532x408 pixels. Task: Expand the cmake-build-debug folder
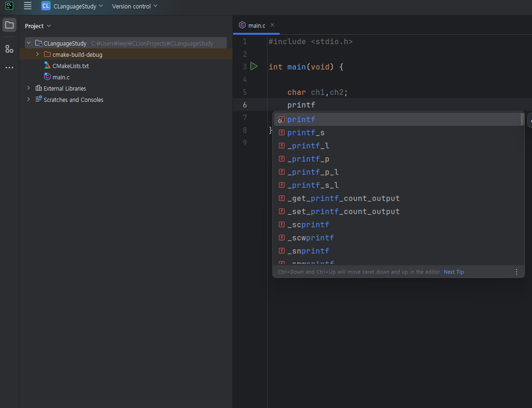coord(37,54)
